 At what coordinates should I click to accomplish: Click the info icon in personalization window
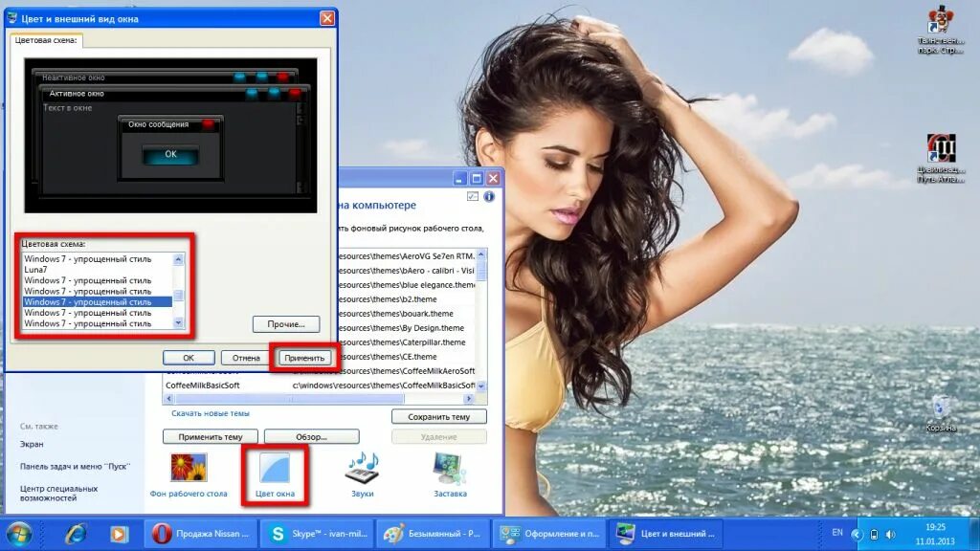(489, 197)
